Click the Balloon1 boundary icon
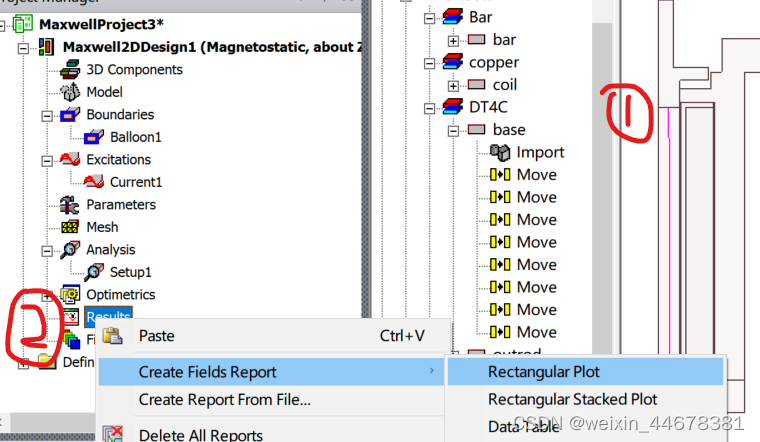The width and height of the screenshot is (760, 442). pyautogui.click(x=94, y=137)
